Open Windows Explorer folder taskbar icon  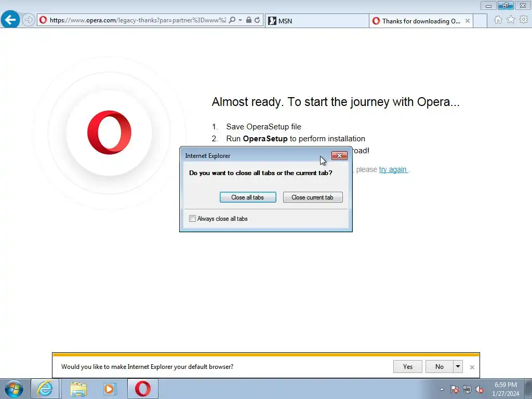pyautogui.click(x=78, y=389)
